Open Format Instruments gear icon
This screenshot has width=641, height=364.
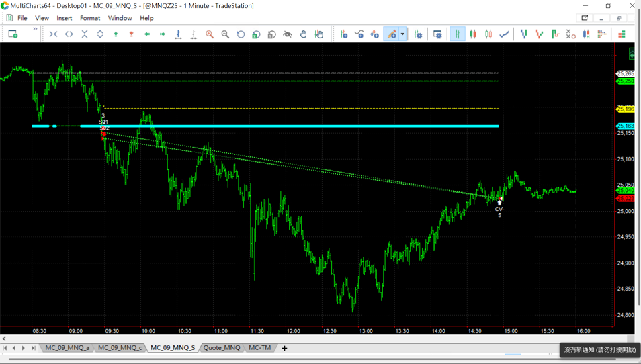click(x=418, y=34)
